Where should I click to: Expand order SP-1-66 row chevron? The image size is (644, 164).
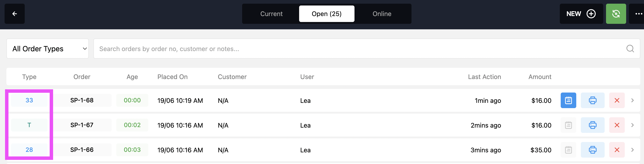click(x=633, y=150)
